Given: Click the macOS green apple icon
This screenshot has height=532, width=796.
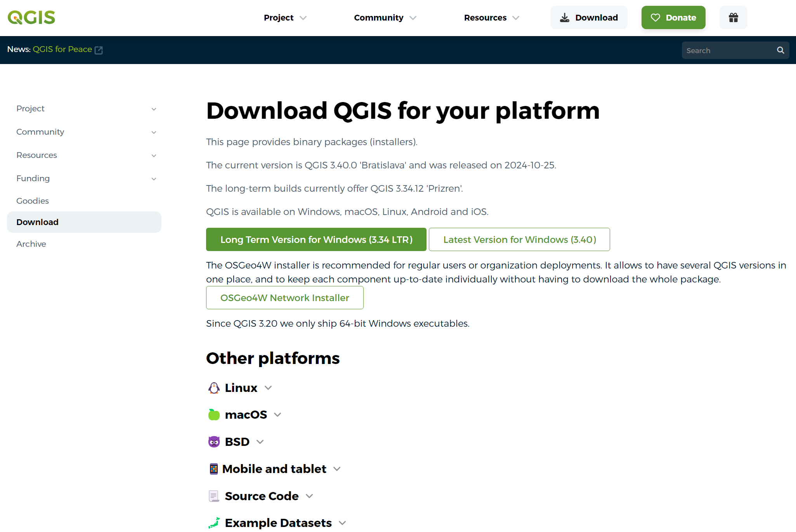Looking at the screenshot, I should click(214, 415).
